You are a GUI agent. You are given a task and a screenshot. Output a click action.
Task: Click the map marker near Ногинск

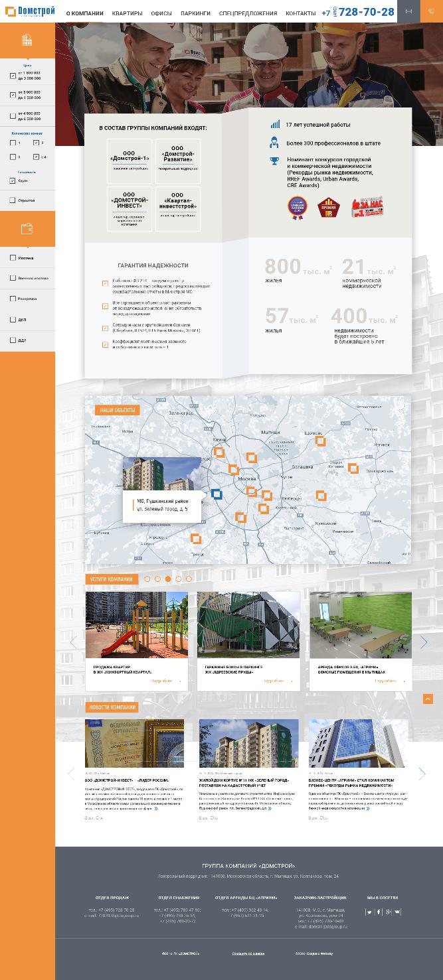353,468
